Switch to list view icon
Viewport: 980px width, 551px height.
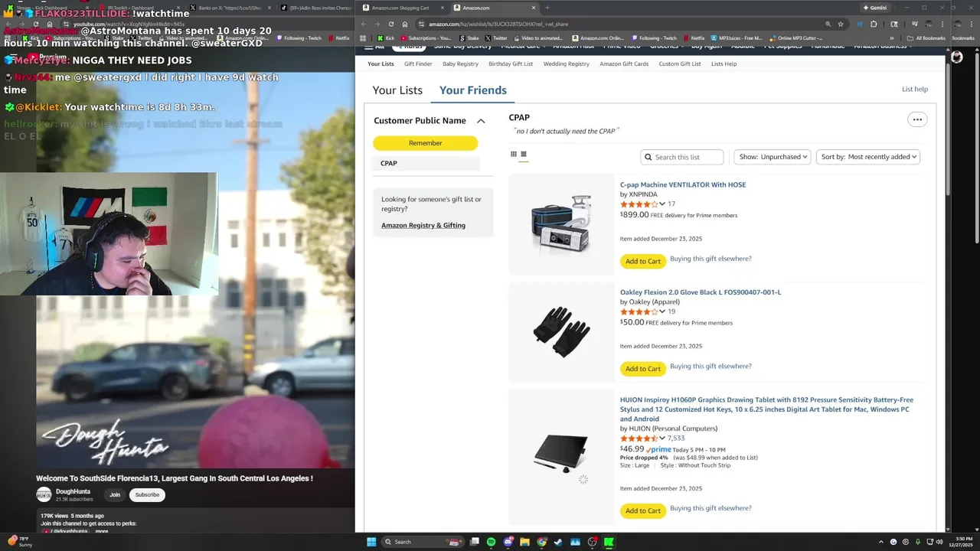click(524, 155)
